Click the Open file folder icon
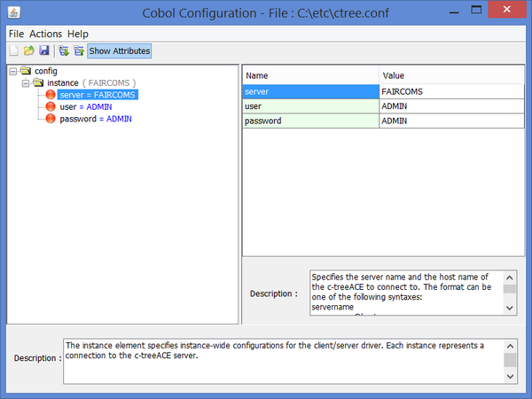The width and height of the screenshot is (532, 399). [x=28, y=51]
